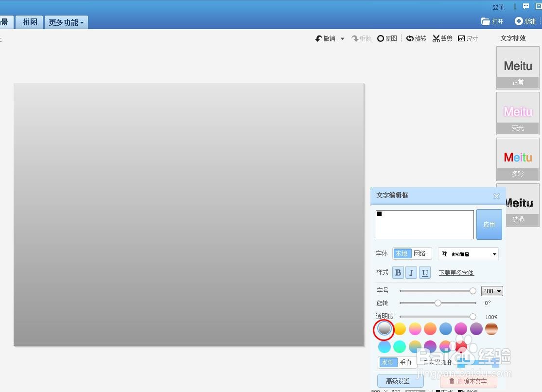
Task: Pick the purple gradient swatch in top row
Action: pos(476,329)
